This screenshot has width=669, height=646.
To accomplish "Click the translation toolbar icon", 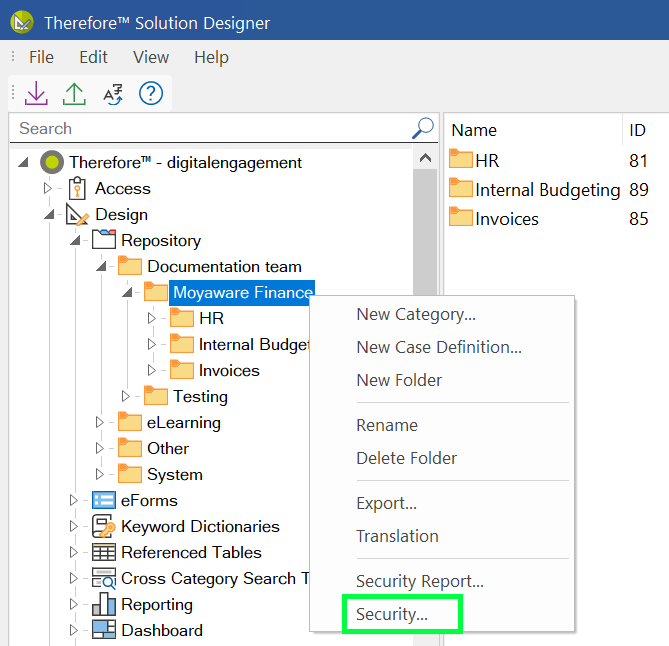I will [x=113, y=94].
